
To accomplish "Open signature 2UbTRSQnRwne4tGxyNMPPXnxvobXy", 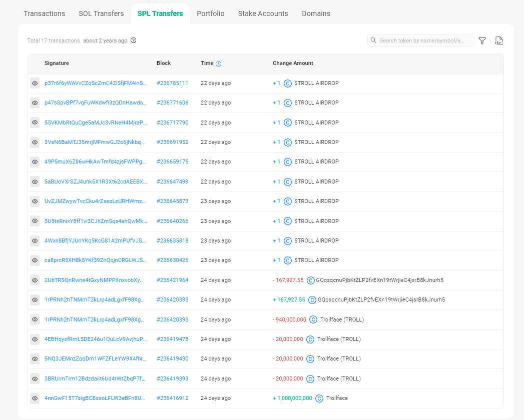I will [94, 280].
